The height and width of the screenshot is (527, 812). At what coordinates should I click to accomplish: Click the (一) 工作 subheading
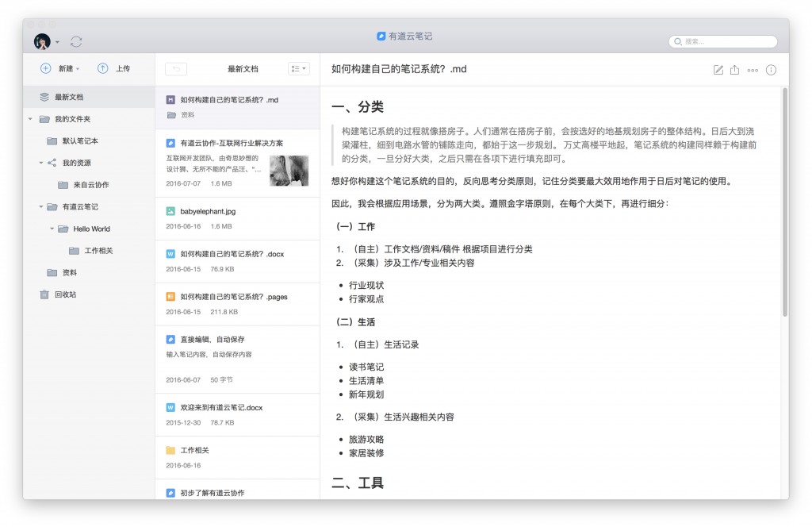[355, 226]
